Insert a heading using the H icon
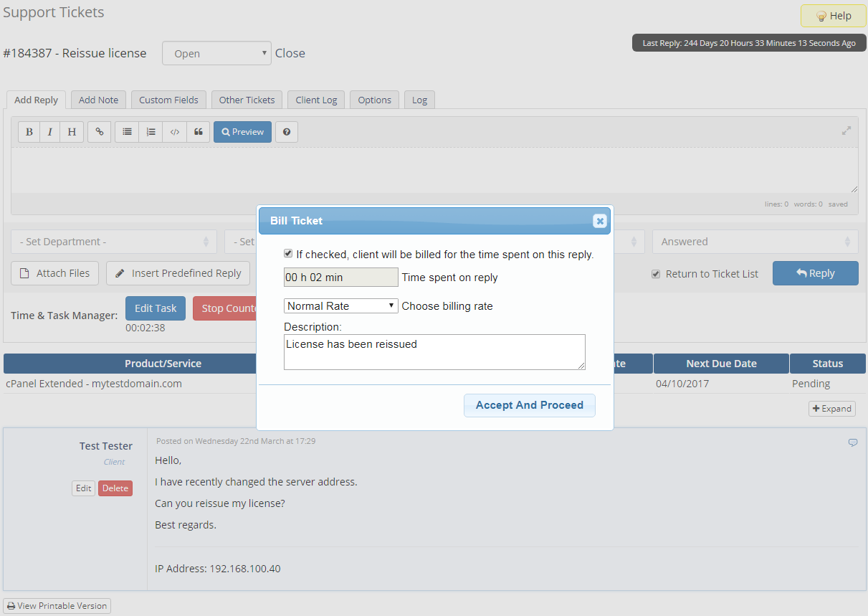The image size is (868, 616). click(x=71, y=132)
